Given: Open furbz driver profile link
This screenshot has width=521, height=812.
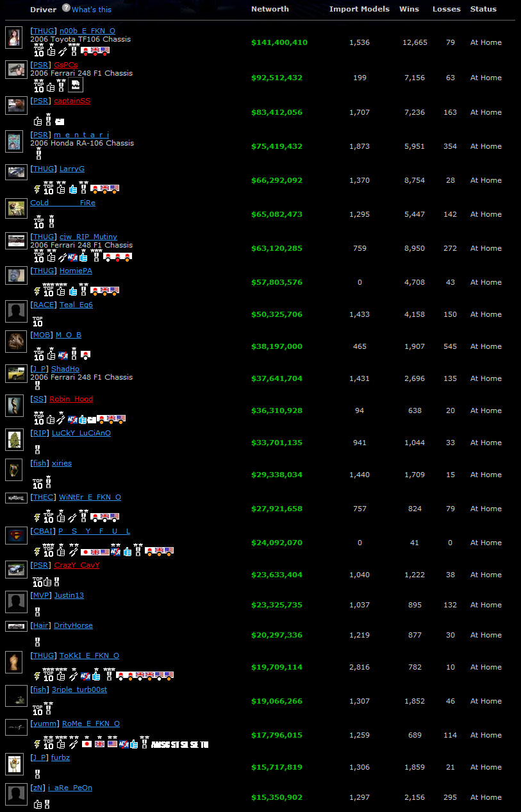Looking at the screenshot, I should tap(60, 757).
